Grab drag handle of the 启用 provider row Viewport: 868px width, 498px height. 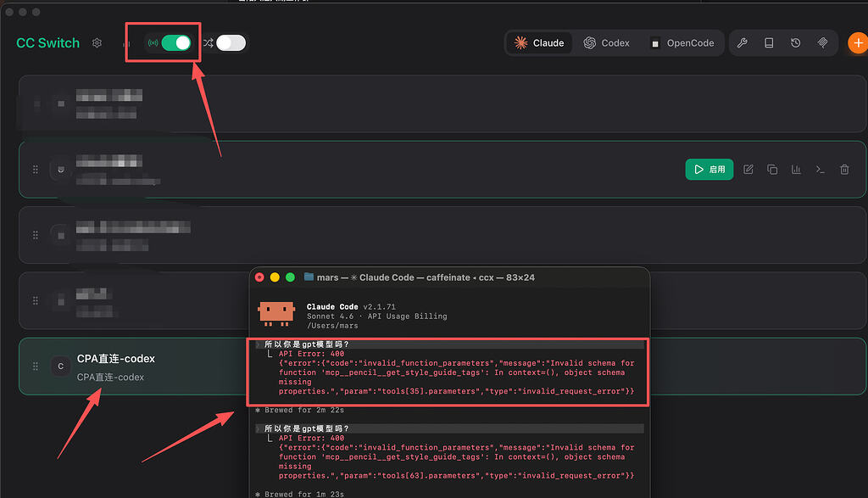pyautogui.click(x=36, y=170)
